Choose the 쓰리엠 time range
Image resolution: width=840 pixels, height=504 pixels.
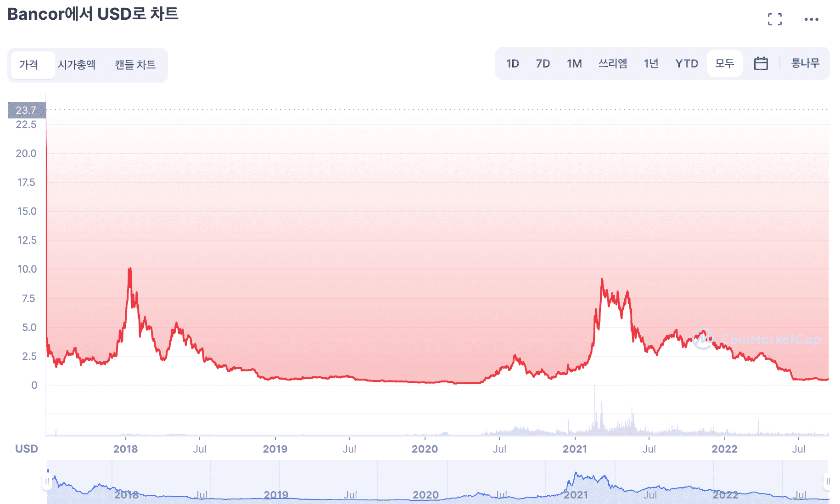[x=612, y=63]
